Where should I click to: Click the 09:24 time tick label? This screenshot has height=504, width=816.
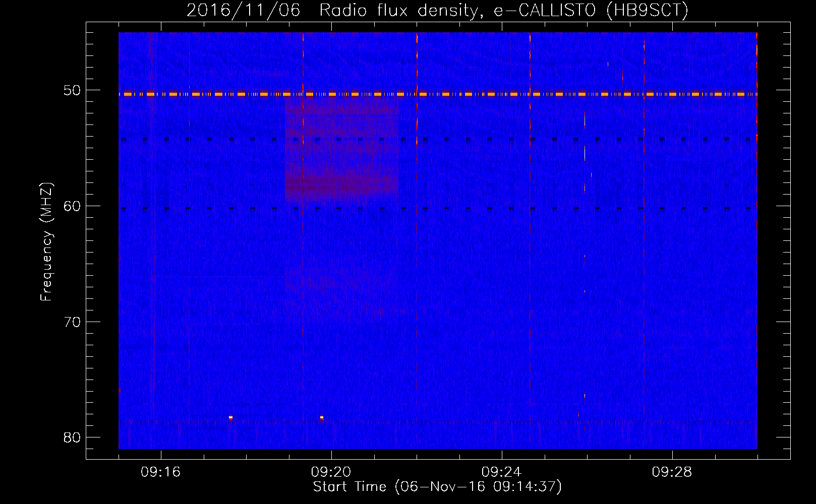[502, 472]
